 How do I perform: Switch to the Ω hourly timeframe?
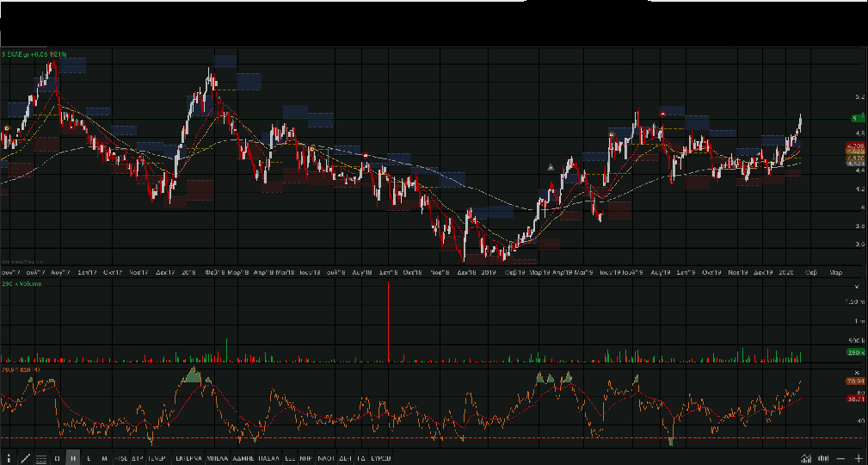(x=58, y=458)
